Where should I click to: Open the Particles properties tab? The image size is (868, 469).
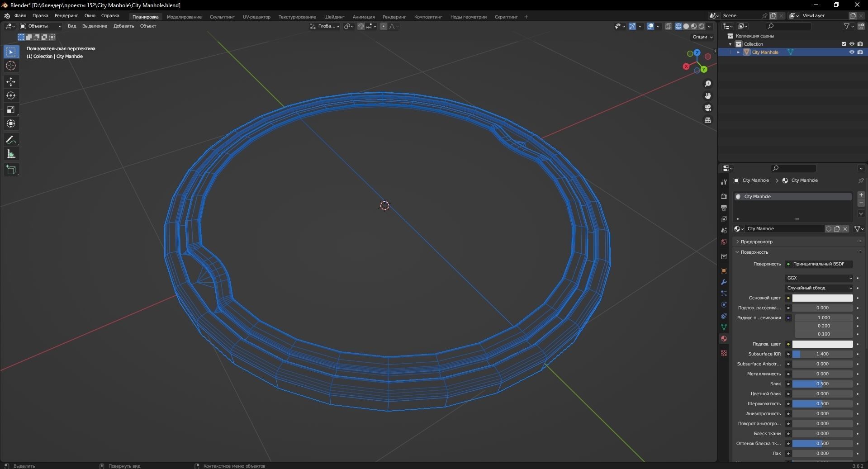click(724, 294)
